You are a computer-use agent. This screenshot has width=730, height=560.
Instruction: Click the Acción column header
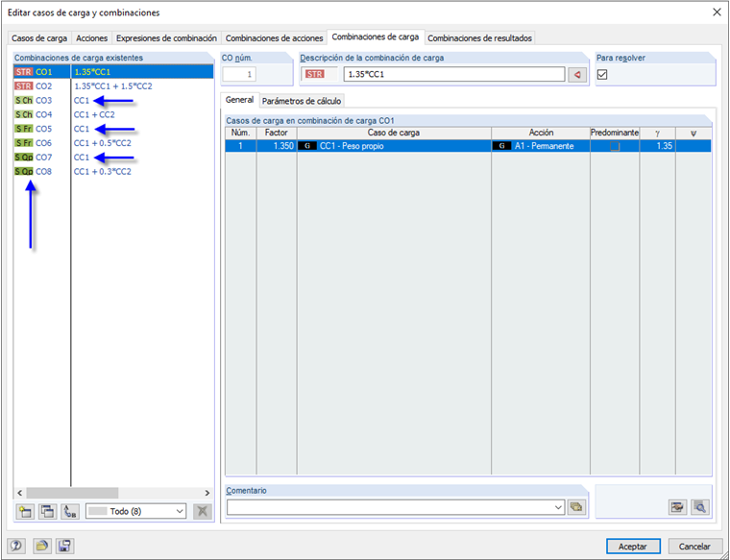tap(541, 133)
